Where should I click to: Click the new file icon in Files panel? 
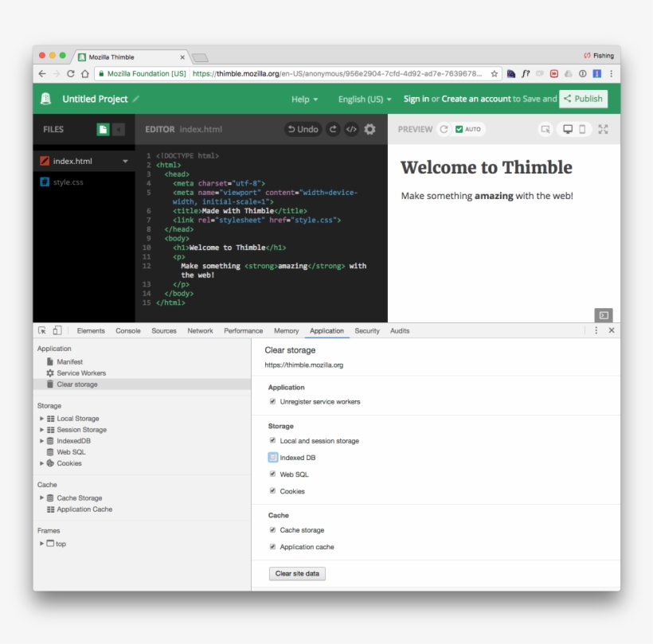click(103, 129)
